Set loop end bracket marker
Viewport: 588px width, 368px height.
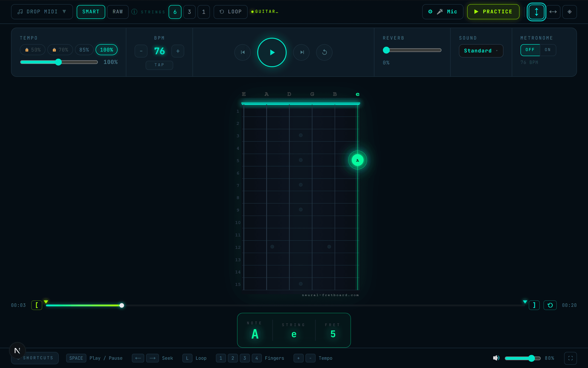[x=534, y=305]
